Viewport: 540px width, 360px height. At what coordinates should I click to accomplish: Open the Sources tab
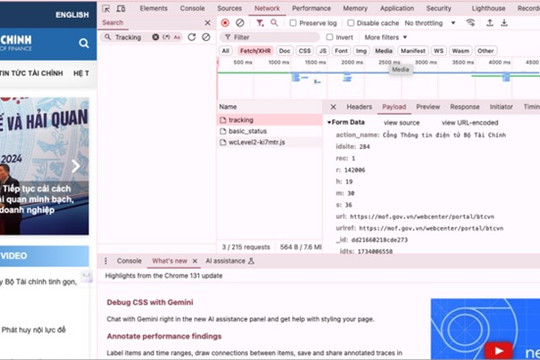(229, 8)
